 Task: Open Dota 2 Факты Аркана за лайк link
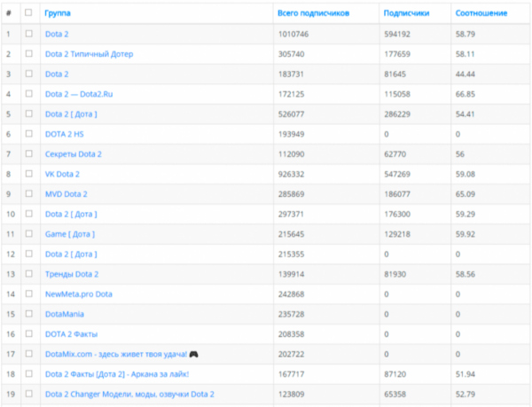(x=117, y=374)
